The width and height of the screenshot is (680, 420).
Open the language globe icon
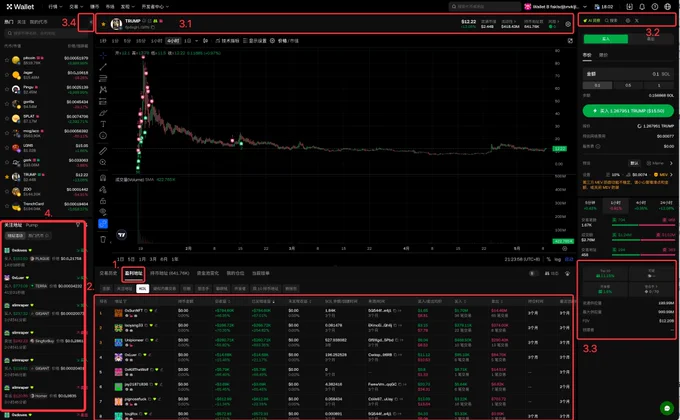(x=667, y=7)
